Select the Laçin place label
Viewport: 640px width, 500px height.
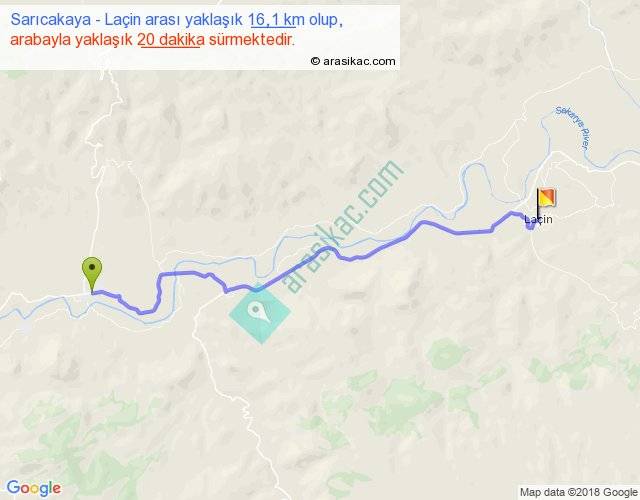[x=538, y=220]
